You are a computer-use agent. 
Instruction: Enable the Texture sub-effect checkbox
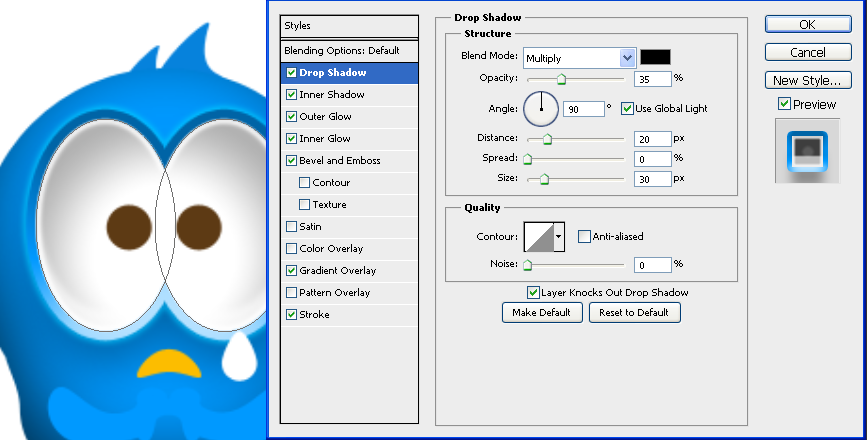[304, 205]
